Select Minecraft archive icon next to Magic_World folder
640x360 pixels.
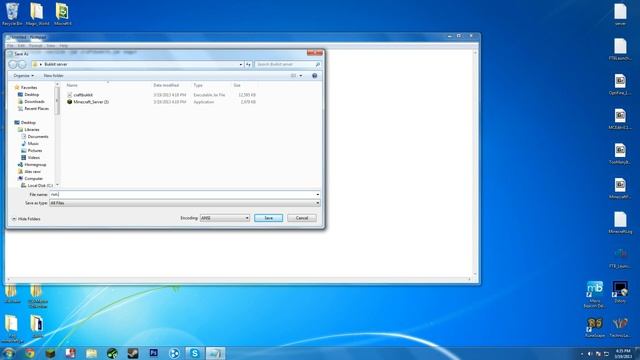coord(62,14)
